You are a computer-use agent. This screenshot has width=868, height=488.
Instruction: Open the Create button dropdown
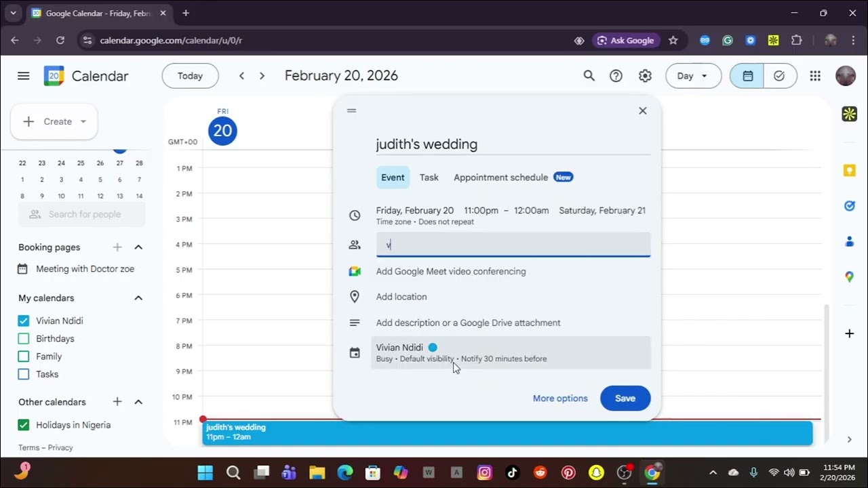[83, 121]
